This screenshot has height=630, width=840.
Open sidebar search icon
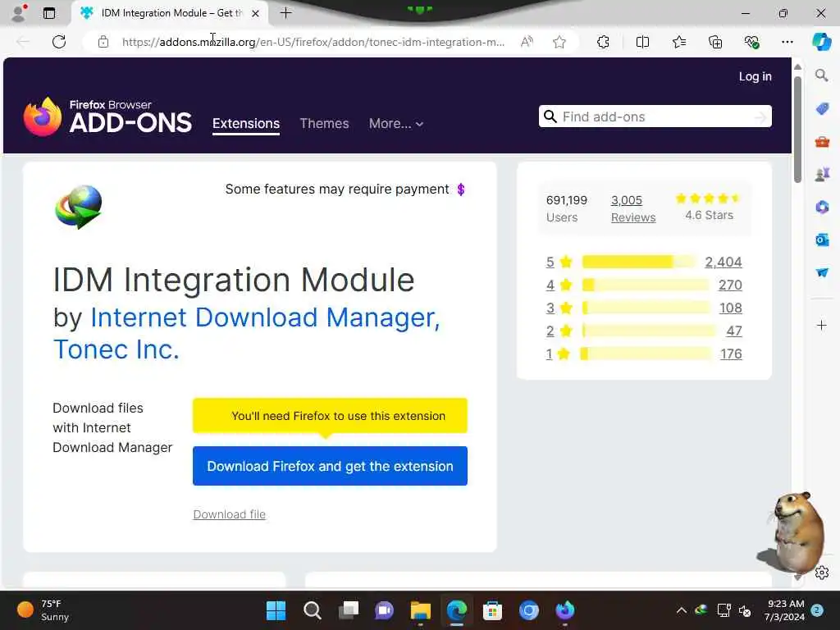pos(821,75)
